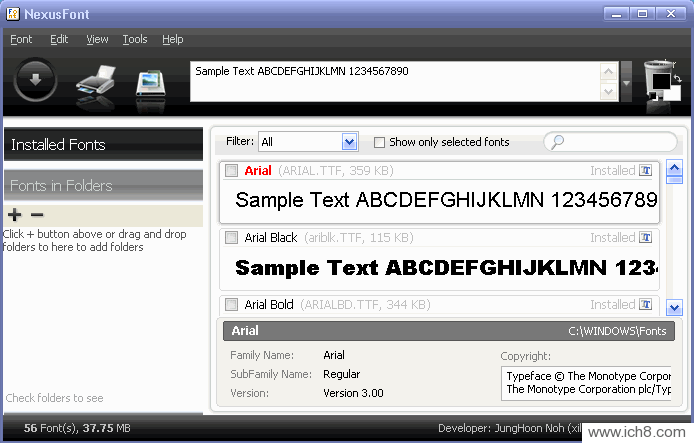Click Installed label on Arial row
Image resolution: width=694 pixels, height=443 pixels.
(x=613, y=170)
